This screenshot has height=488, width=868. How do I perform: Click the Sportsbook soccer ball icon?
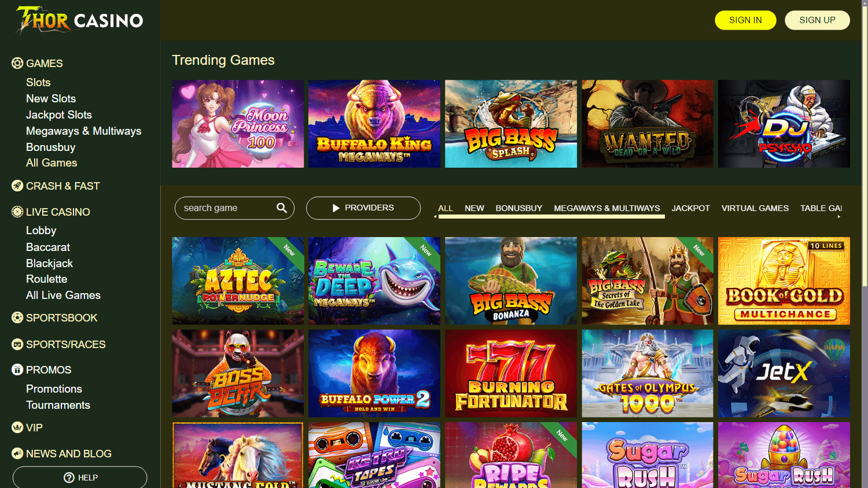pyautogui.click(x=17, y=317)
